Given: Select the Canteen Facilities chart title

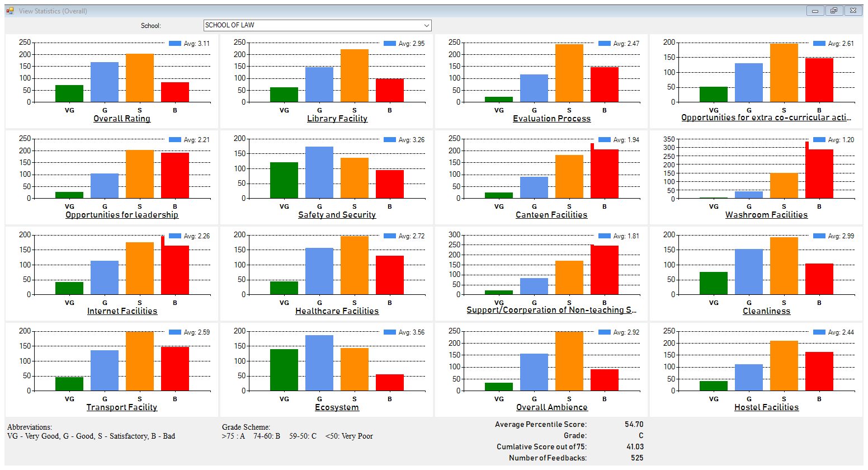Looking at the screenshot, I should point(551,215).
